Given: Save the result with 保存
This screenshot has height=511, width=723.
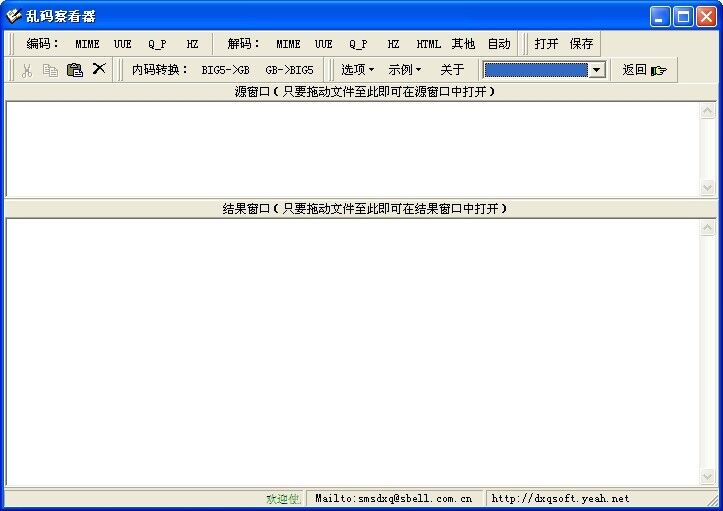Looking at the screenshot, I should point(581,44).
